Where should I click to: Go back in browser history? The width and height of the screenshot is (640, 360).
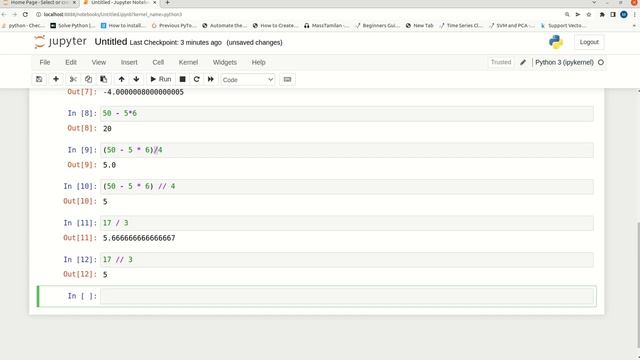pos(4,14)
